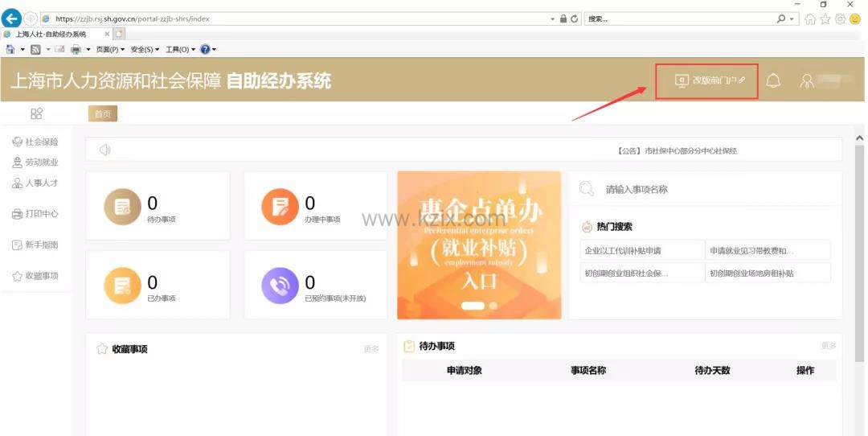868x436 pixels.
Task: Refresh the page using address bar icon
Action: click(x=575, y=19)
